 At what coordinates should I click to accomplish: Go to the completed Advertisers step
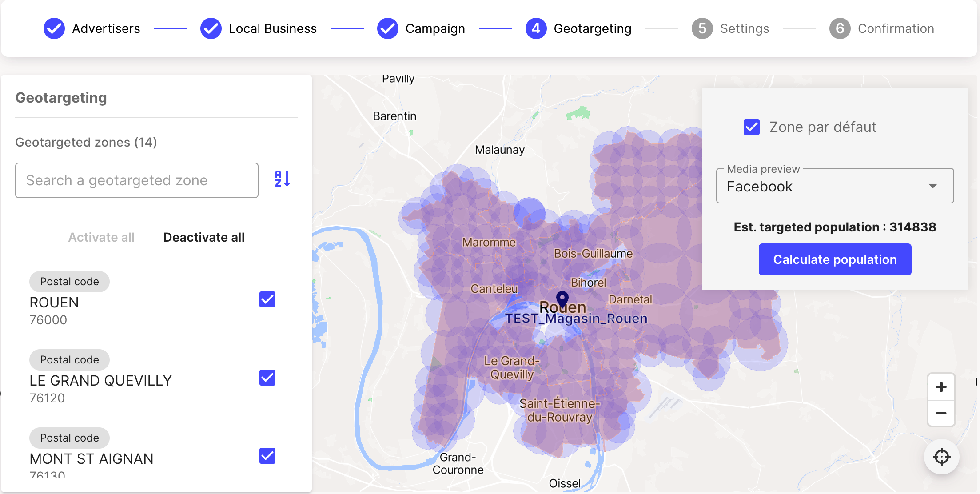click(x=54, y=28)
